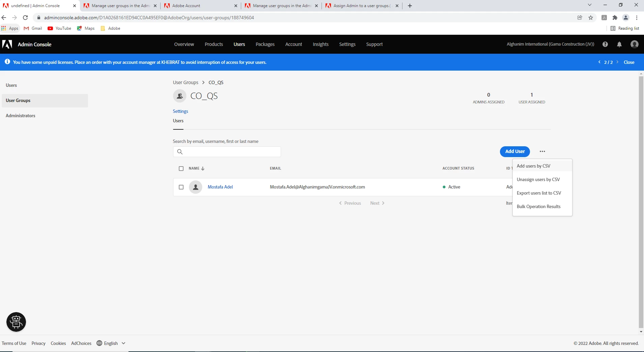Open the chatbot assistant robot icon
This screenshot has height=352, width=644.
click(16, 322)
